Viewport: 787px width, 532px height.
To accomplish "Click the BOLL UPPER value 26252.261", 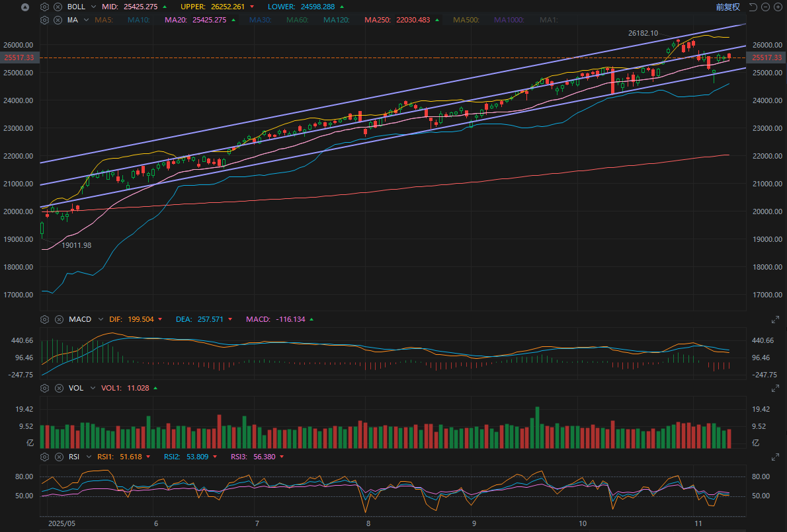I will point(228,7).
